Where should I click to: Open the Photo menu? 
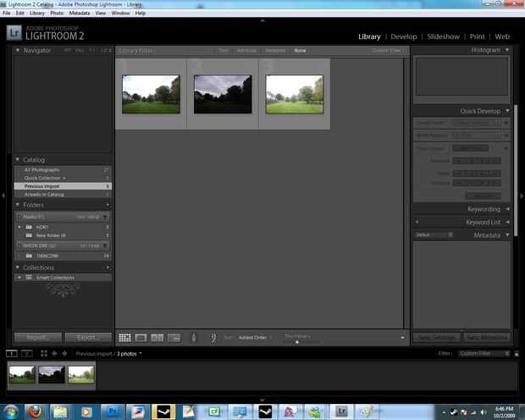(57, 13)
